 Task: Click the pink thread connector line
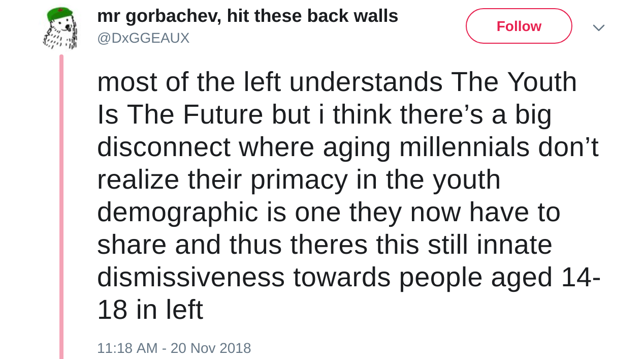click(x=61, y=203)
